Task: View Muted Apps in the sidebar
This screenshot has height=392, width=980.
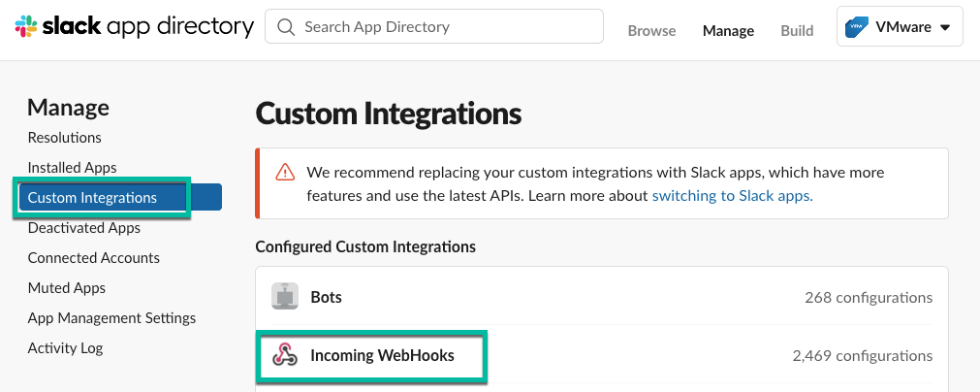Action: point(67,288)
